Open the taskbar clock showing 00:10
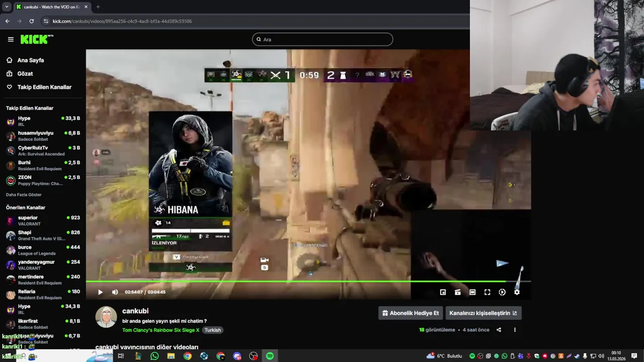This screenshot has height=362, width=644. click(616, 356)
